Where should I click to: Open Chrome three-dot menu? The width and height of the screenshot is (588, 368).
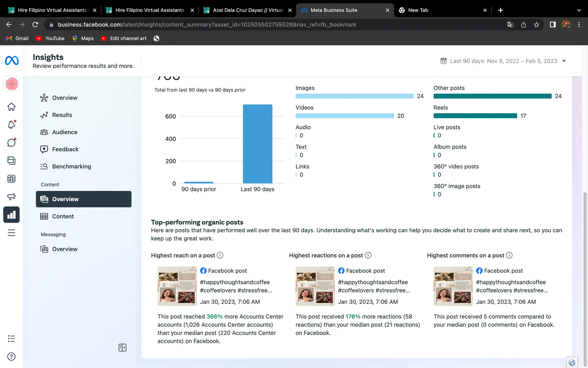[x=579, y=25]
